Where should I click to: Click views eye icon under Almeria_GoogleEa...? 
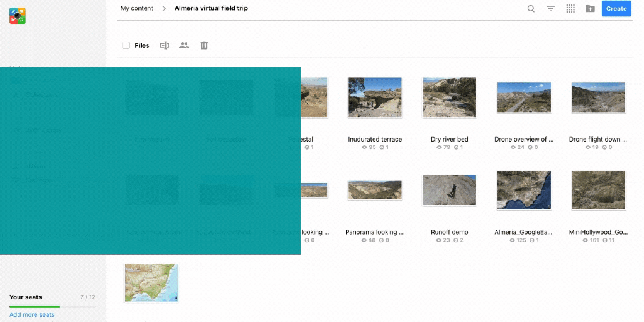point(511,240)
